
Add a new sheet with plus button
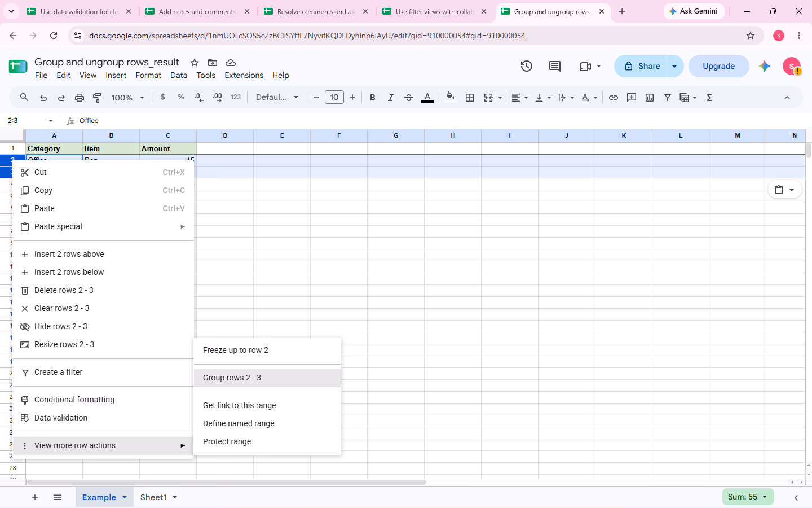click(x=35, y=497)
